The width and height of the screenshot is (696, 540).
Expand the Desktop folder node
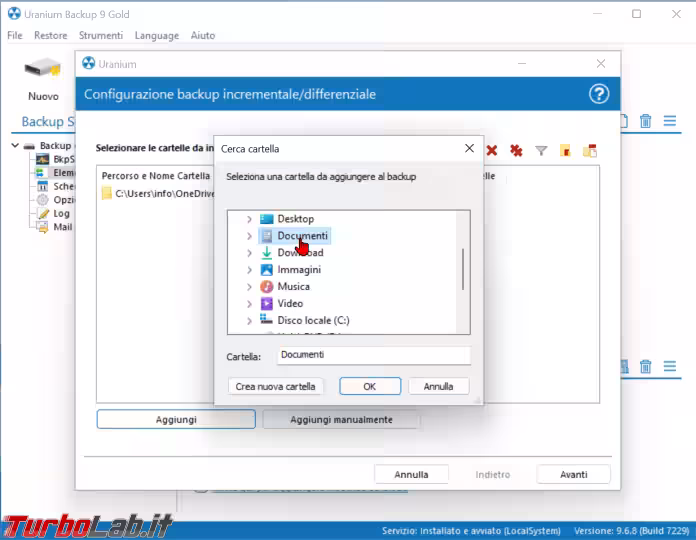point(249,219)
